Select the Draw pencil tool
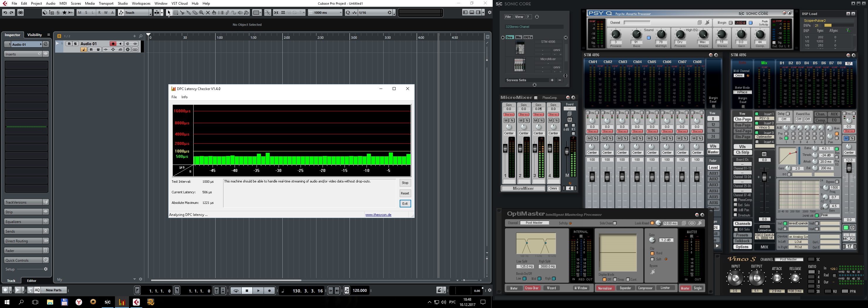This screenshot has width=868, height=308. pyautogui.click(x=228, y=13)
